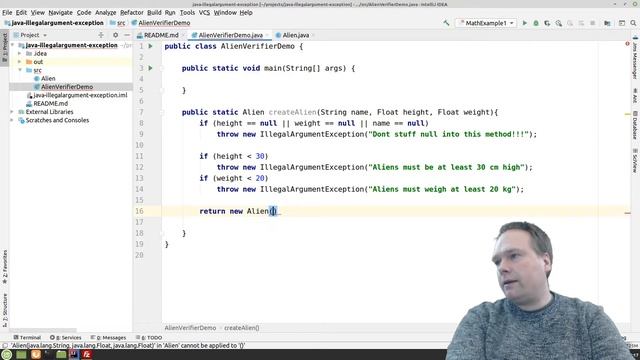
Task: Open Firefox from the taskbar
Action: (36, 354)
